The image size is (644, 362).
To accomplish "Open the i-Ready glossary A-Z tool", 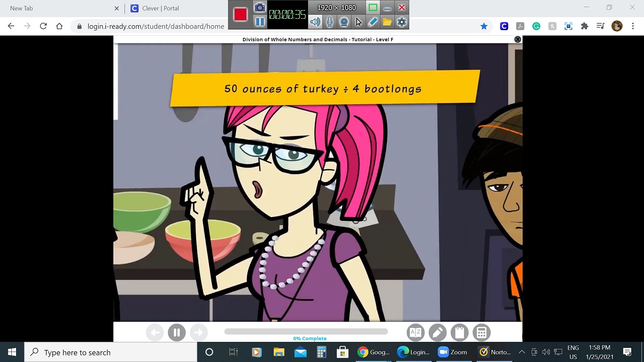I will point(416,333).
